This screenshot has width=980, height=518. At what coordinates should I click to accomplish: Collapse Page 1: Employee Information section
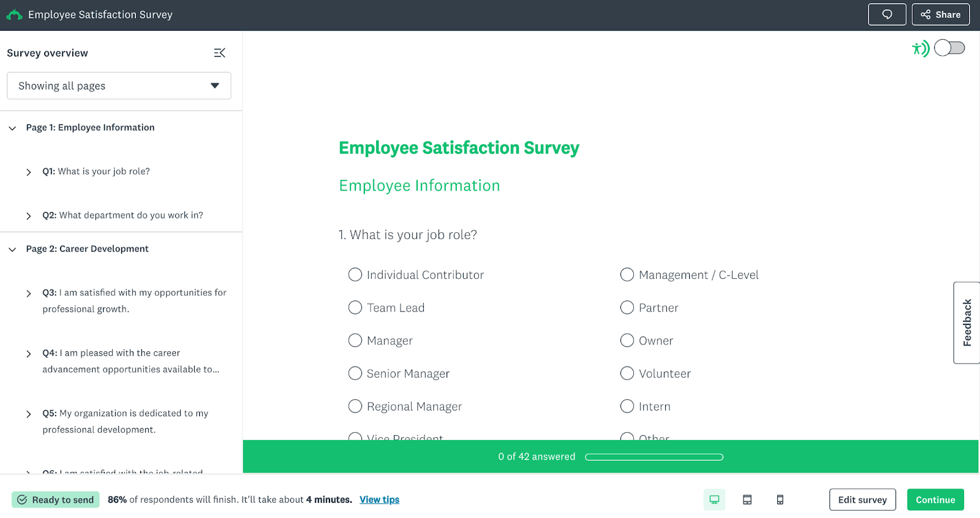click(12, 128)
